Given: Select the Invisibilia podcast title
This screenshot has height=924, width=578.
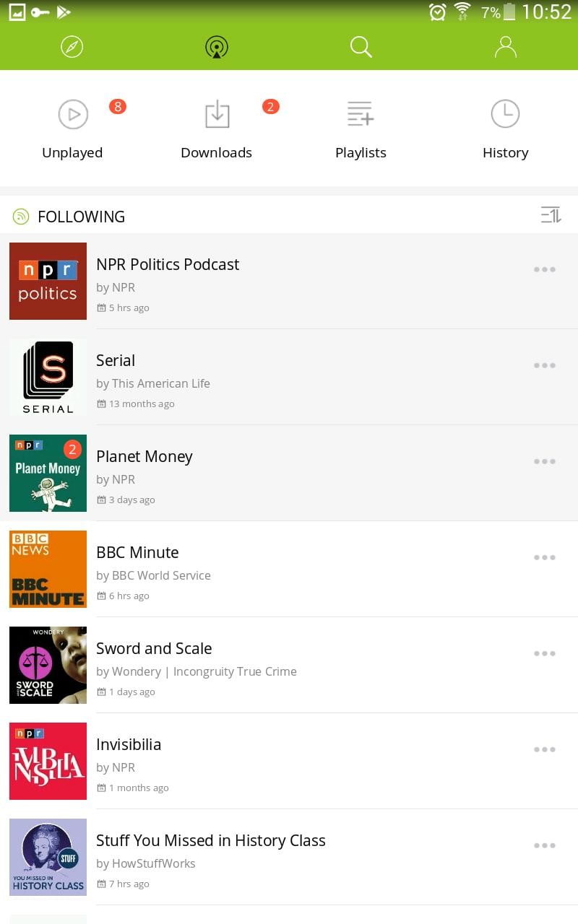Looking at the screenshot, I should pyautogui.click(x=129, y=744).
